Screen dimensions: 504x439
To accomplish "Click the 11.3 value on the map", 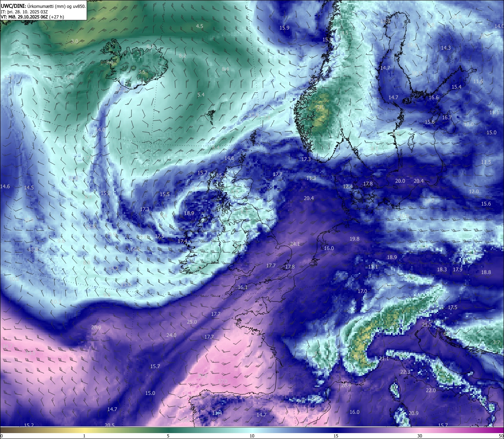I will [311, 178].
